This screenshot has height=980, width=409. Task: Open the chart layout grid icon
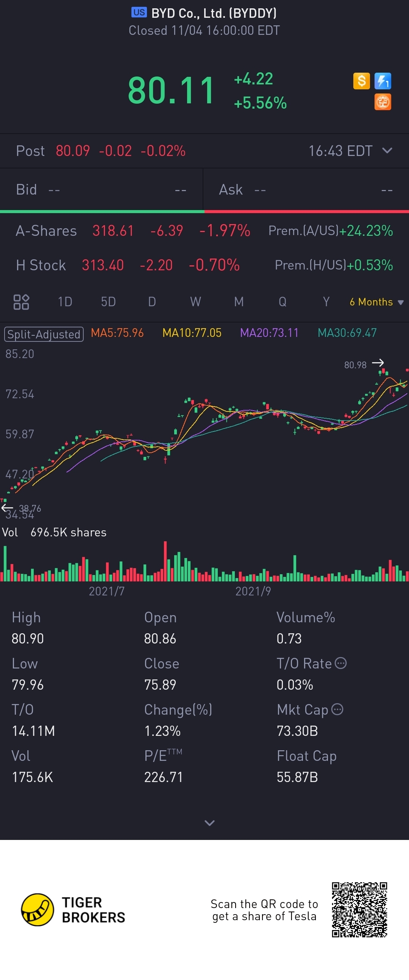(21, 302)
